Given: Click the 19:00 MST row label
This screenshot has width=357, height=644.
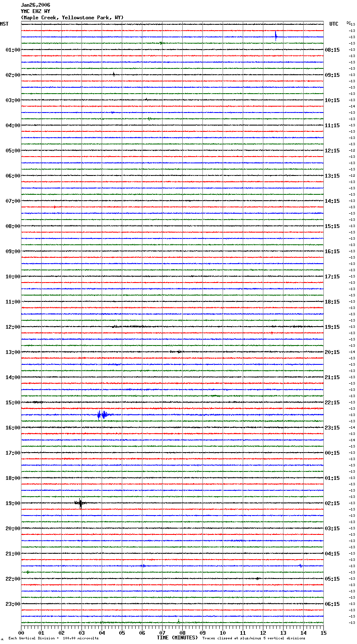Looking at the screenshot, I should pyautogui.click(x=13, y=503).
